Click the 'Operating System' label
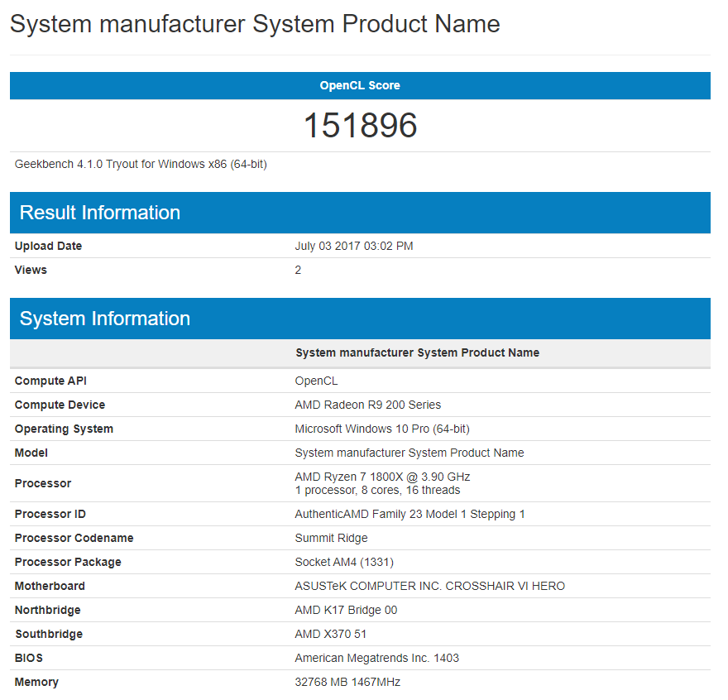Viewport: 728px width, 700px height. pyautogui.click(x=64, y=429)
